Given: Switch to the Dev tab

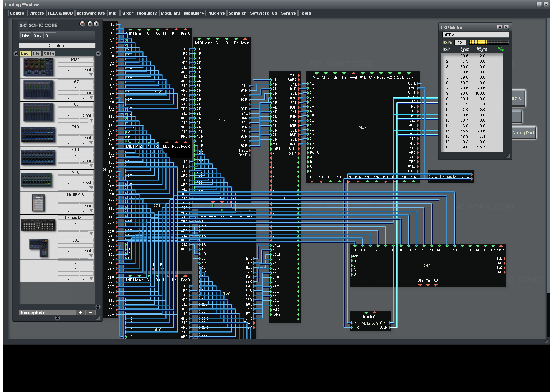Looking at the screenshot, I should [x=25, y=53].
